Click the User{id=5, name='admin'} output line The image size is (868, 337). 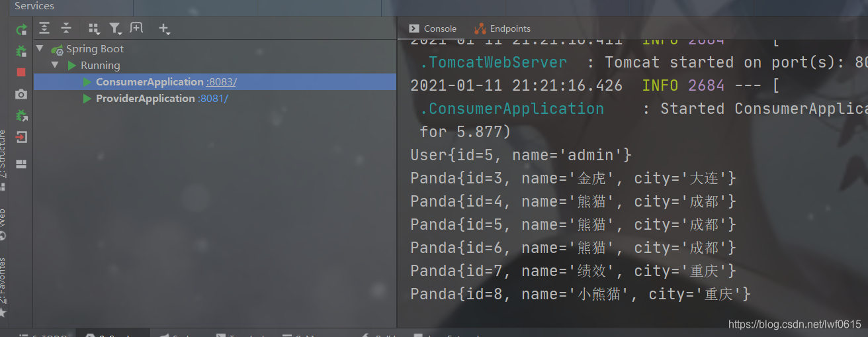coord(521,156)
